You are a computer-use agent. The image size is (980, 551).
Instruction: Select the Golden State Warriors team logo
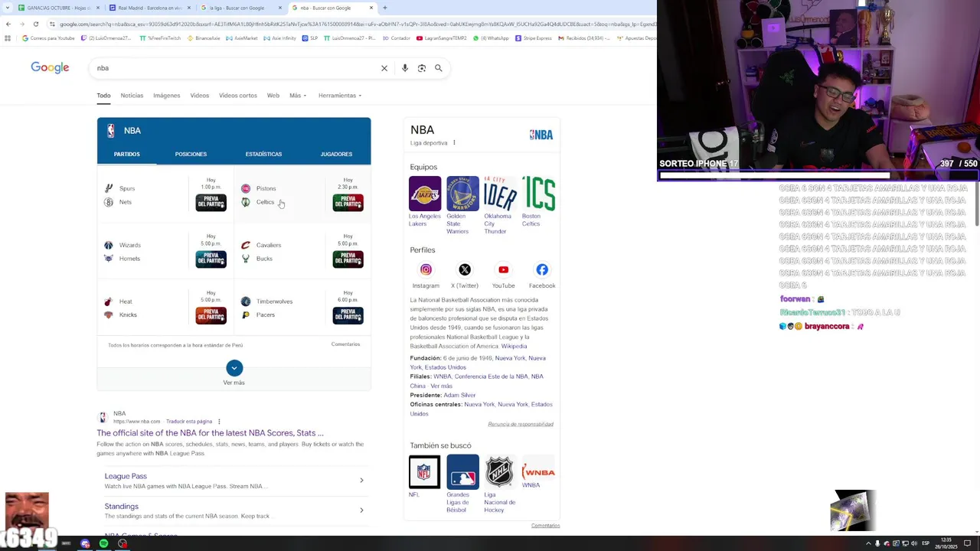(462, 194)
